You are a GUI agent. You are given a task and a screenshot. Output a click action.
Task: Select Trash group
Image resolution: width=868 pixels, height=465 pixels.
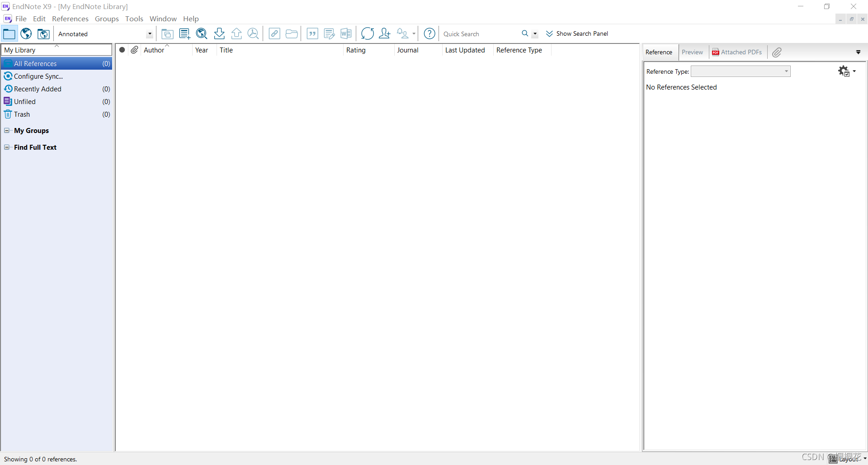pos(57,114)
